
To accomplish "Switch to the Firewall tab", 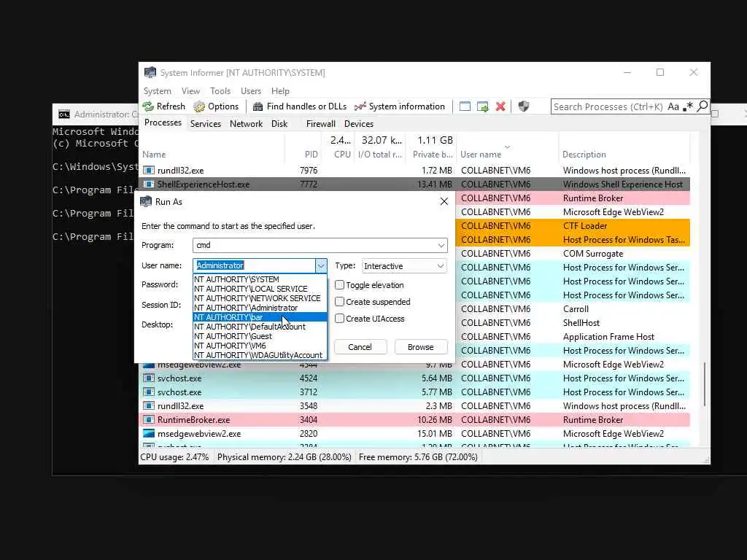I will pos(321,124).
